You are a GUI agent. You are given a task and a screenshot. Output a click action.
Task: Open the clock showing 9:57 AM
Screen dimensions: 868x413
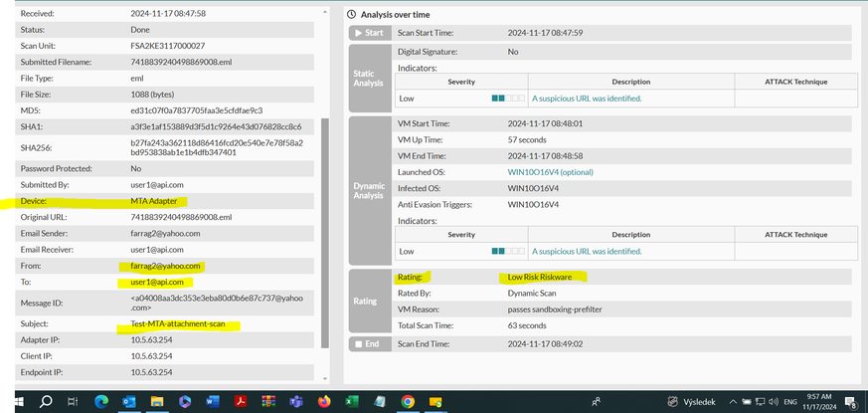(819, 401)
